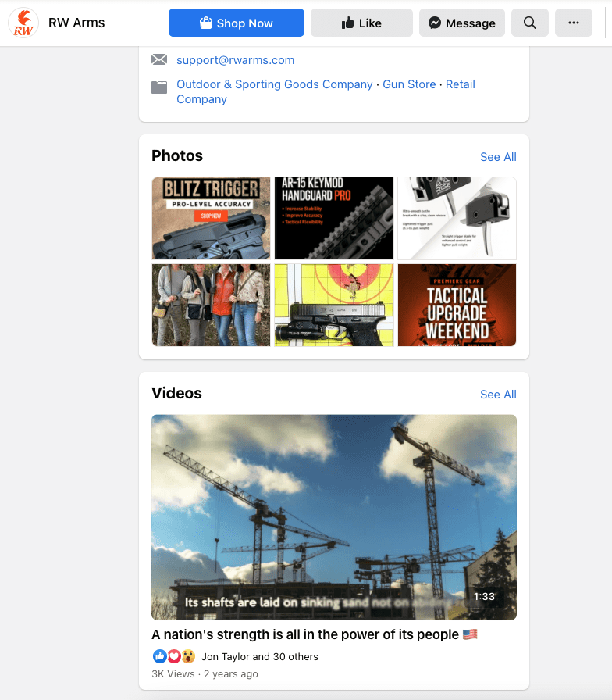Open the three-dots more options menu
612x700 pixels.
pyautogui.click(x=574, y=23)
